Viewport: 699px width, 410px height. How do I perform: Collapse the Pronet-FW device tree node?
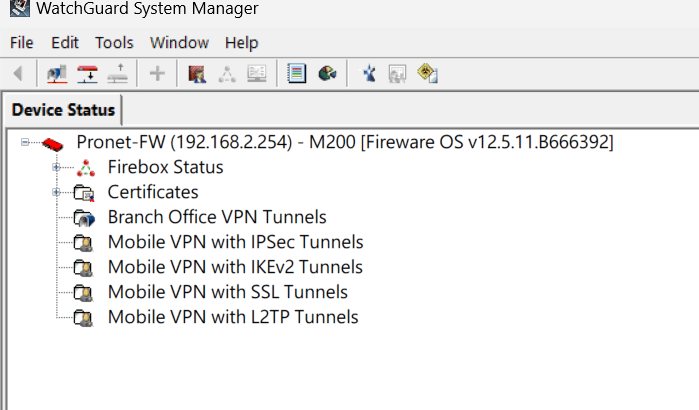coord(25,142)
